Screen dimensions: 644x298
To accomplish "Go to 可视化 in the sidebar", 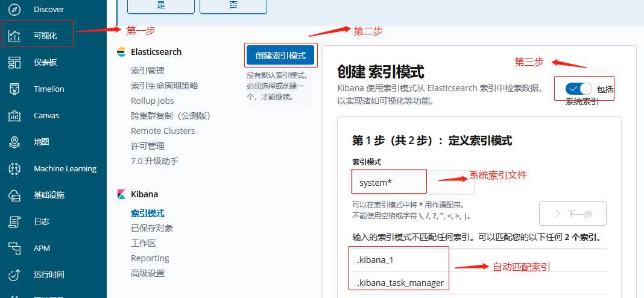I will [45, 36].
